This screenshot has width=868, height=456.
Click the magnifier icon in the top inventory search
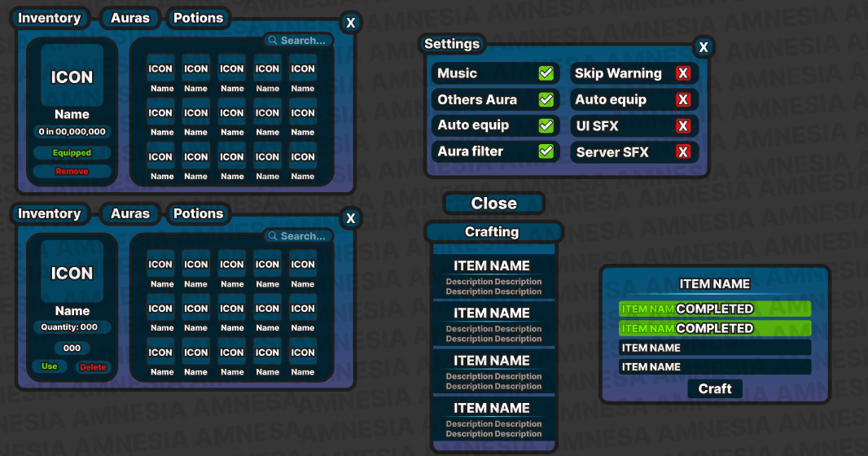click(273, 41)
